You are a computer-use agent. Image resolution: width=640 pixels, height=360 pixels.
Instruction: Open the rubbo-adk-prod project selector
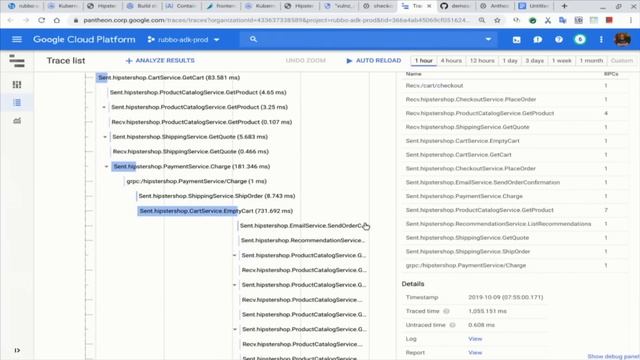[183, 40]
